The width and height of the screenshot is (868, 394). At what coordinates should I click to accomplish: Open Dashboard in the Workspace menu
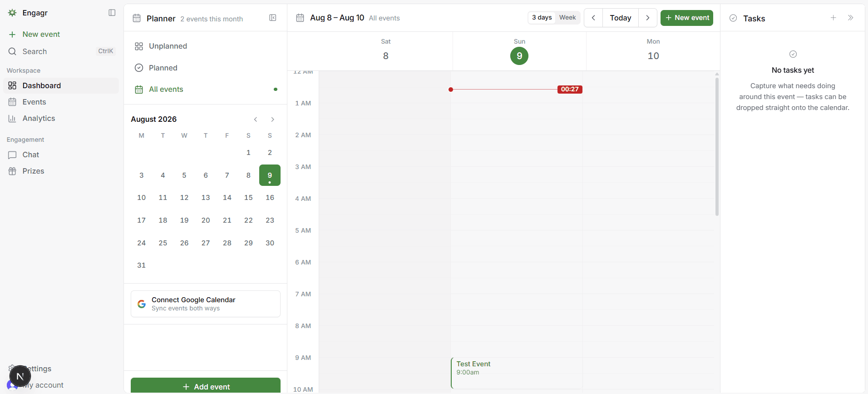[x=61, y=85]
